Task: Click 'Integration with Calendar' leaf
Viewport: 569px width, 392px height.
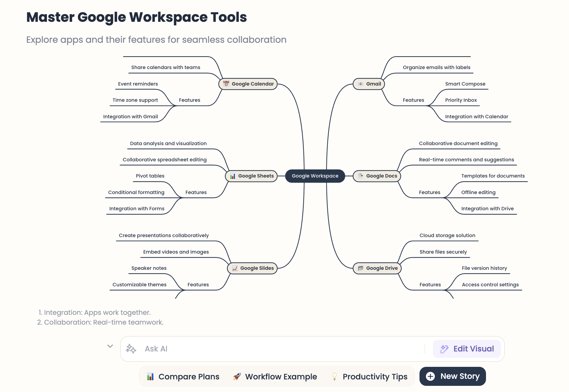Action: click(x=477, y=117)
